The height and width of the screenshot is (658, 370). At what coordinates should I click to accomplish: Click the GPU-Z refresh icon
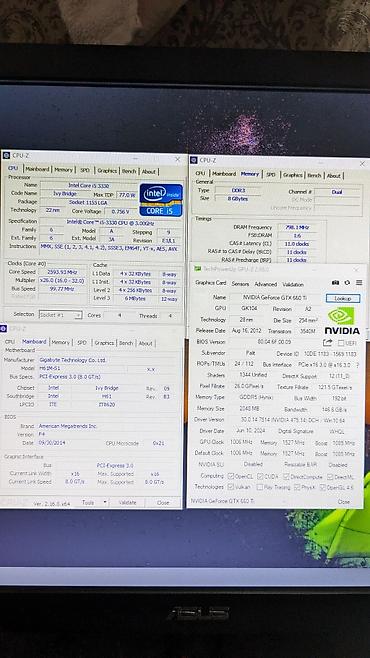point(347,282)
